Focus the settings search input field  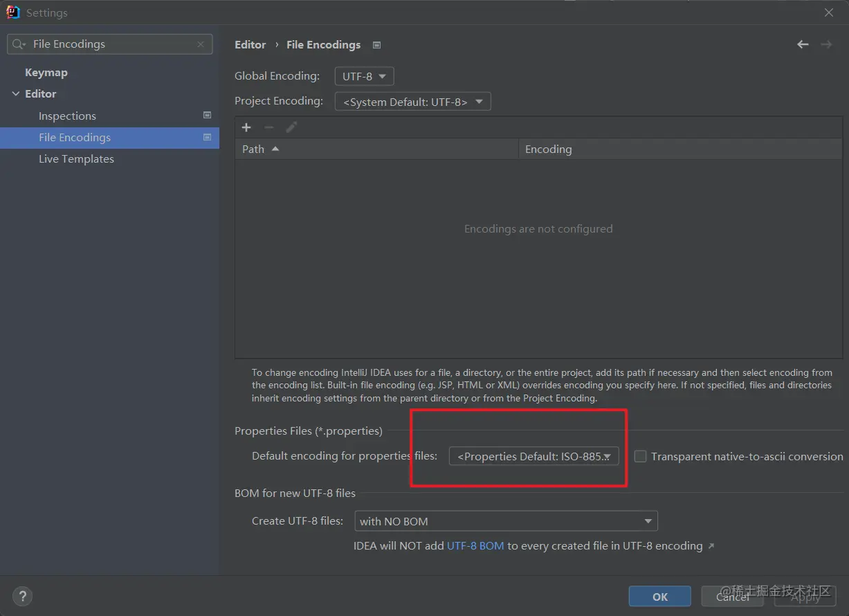pos(111,44)
